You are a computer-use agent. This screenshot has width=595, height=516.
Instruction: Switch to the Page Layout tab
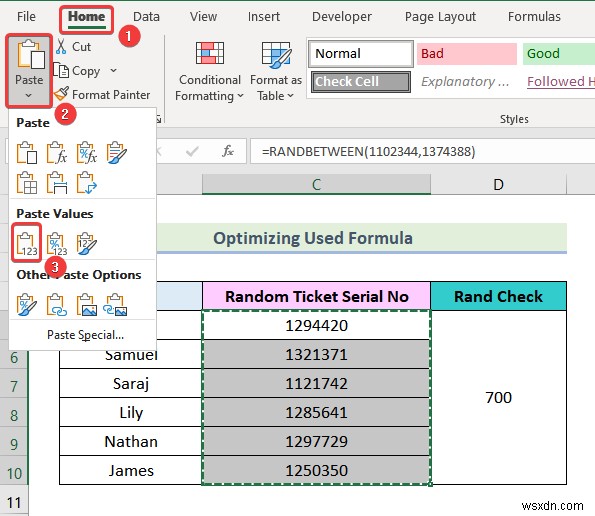click(x=440, y=17)
